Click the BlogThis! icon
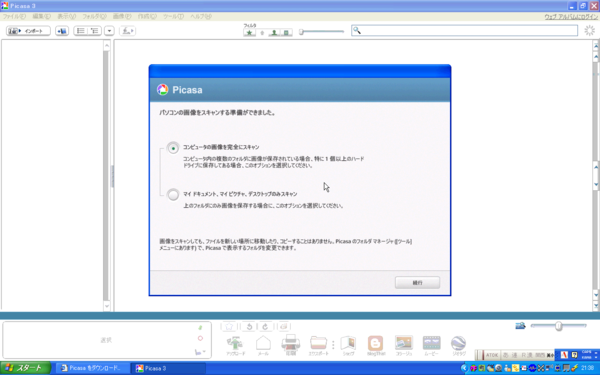600x375 pixels. coord(376,345)
